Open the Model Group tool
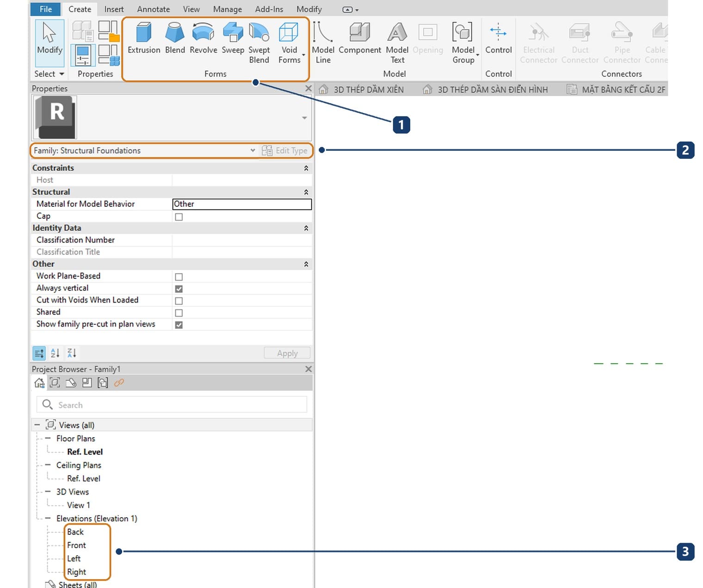Screen dimensions: 703x588 [463, 43]
